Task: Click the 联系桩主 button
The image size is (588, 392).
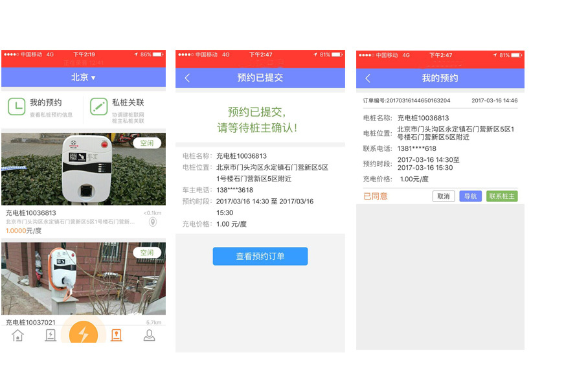Action: [x=502, y=196]
